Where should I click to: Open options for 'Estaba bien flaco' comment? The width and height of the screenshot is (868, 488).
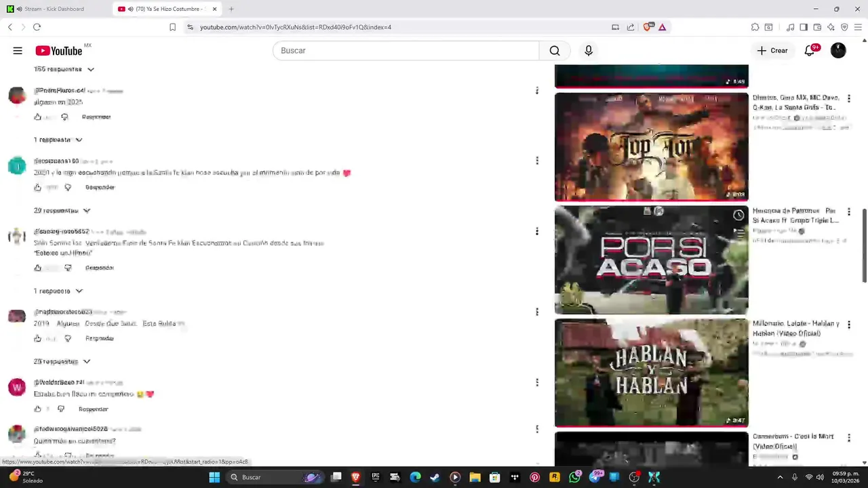tap(537, 382)
